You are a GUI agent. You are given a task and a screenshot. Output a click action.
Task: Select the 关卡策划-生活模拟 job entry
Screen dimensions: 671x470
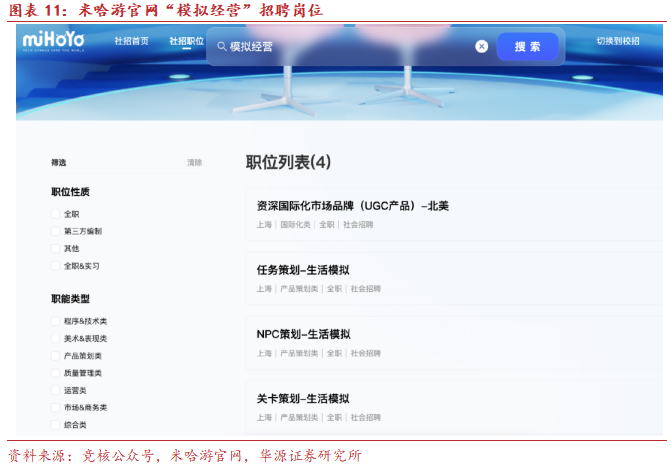[303, 398]
